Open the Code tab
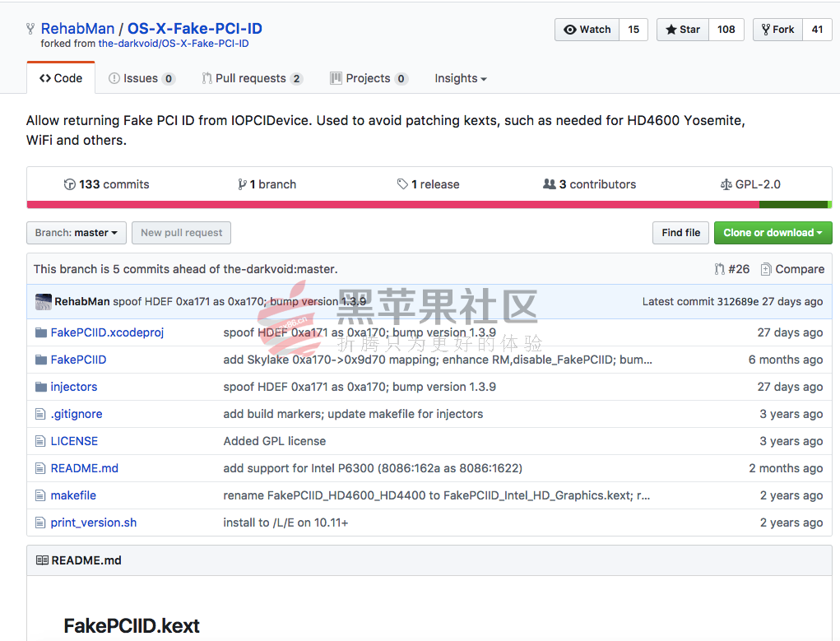The width and height of the screenshot is (840, 641). click(x=61, y=78)
